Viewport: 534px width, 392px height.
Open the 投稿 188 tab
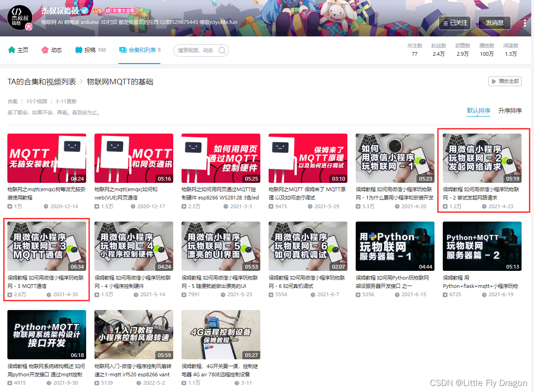[x=91, y=50]
